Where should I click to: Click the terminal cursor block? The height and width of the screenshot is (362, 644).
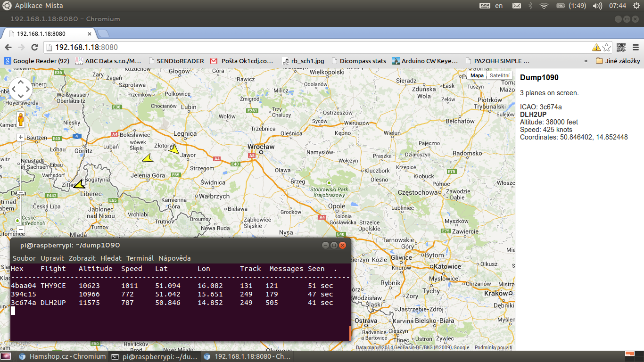(13, 311)
